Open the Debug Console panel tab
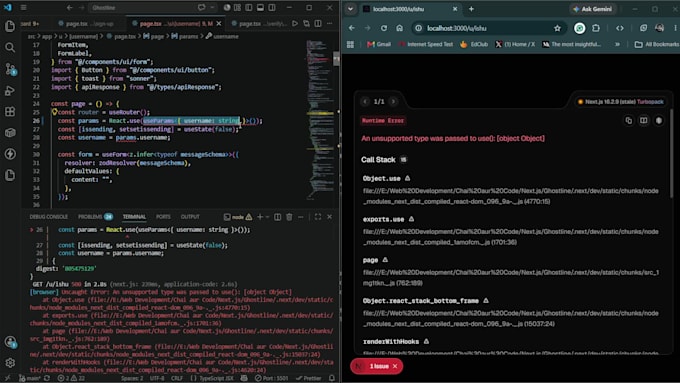This screenshot has height=383, width=680. tap(49, 216)
